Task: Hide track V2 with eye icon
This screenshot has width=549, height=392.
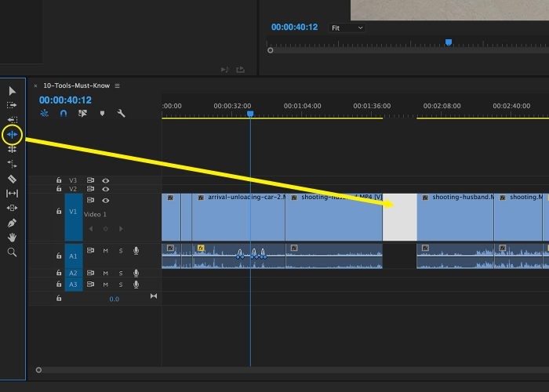Action: pyautogui.click(x=105, y=189)
